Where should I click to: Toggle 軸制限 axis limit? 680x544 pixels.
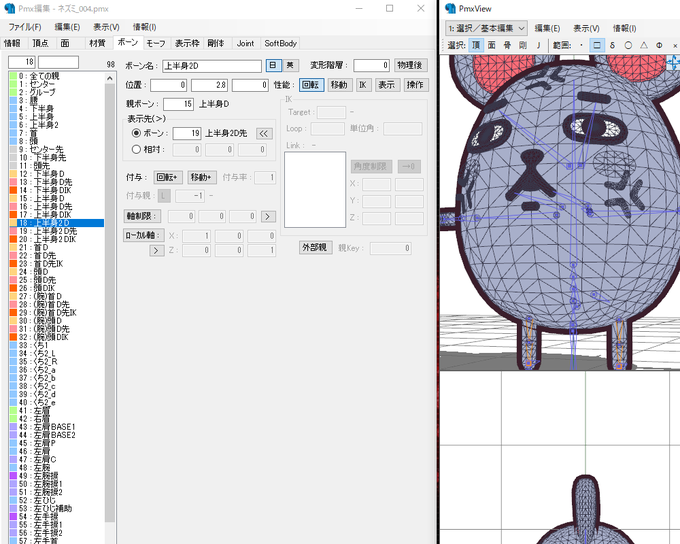(142, 216)
